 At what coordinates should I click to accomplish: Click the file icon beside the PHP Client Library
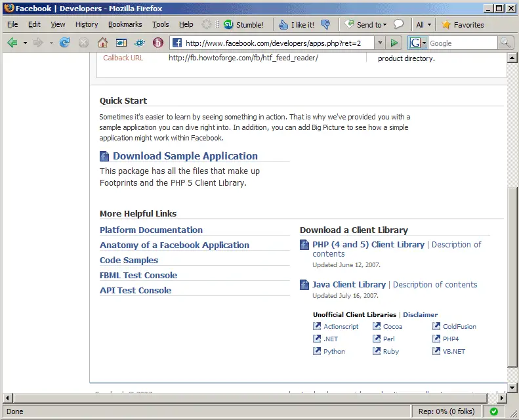click(304, 245)
